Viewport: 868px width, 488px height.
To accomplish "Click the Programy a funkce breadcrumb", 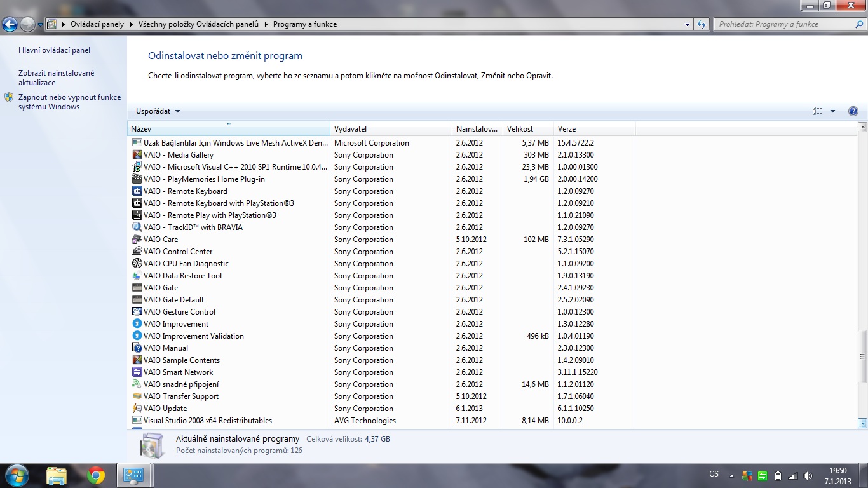I will click(x=305, y=24).
